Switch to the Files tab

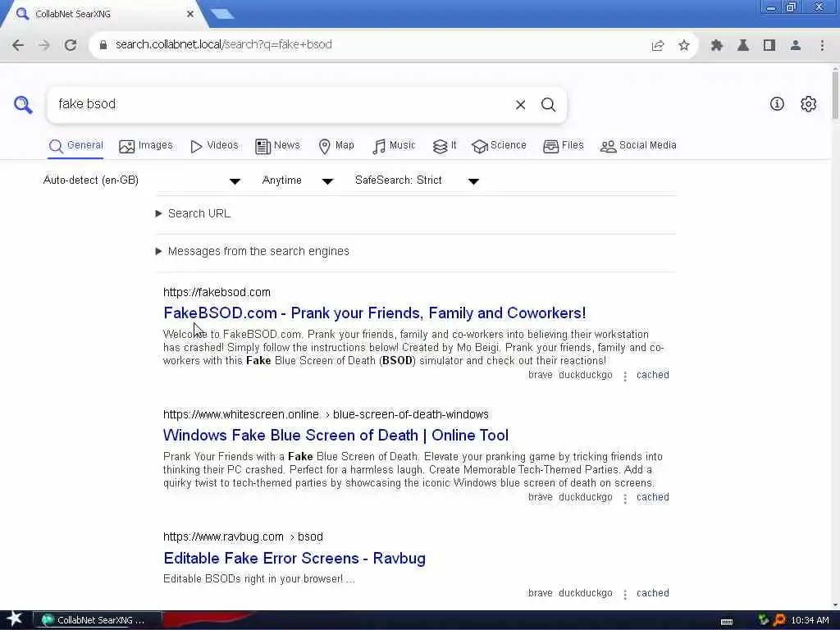pyautogui.click(x=563, y=146)
